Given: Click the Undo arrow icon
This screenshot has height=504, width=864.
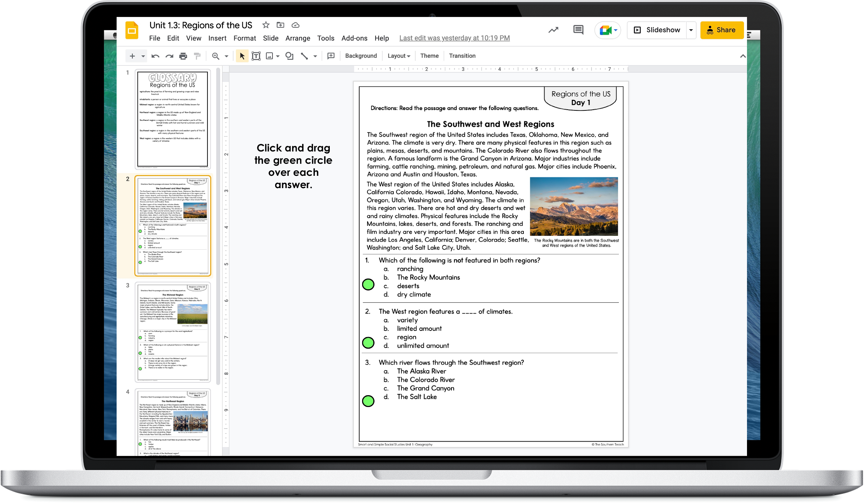Looking at the screenshot, I should pyautogui.click(x=155, y=56).
